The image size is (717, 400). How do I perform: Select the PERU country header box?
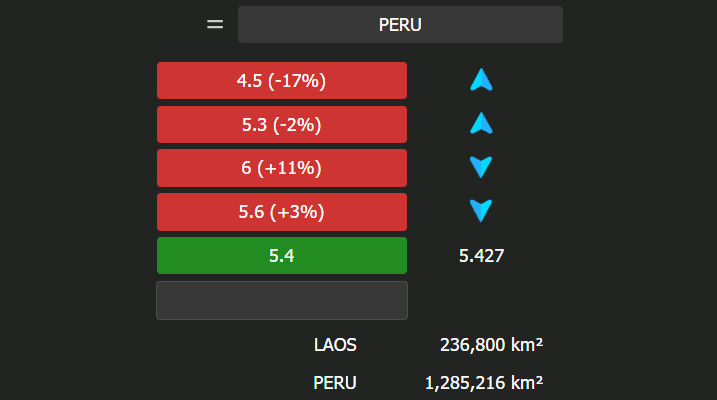(x=400, y=24)
